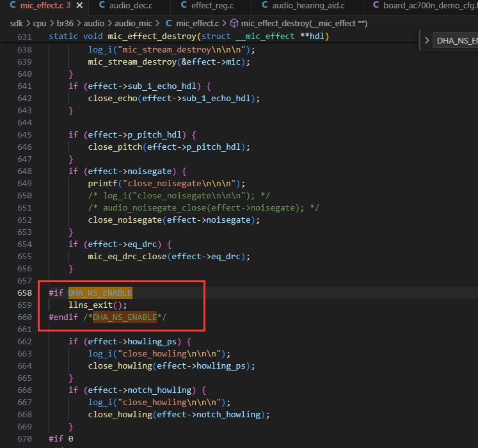Image resolution: width=478 pixels, height=448 pixels.
Task: Click the C file icon on audio_dec.c tab
Action: point(102,5)
